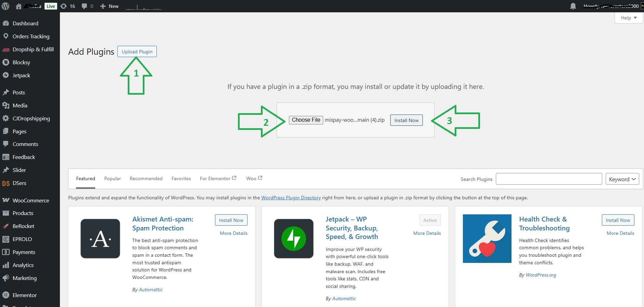The width and height of the screenshot is (644, 307).
Task: Switch to the Popular tab
Action: pos(113,178)
